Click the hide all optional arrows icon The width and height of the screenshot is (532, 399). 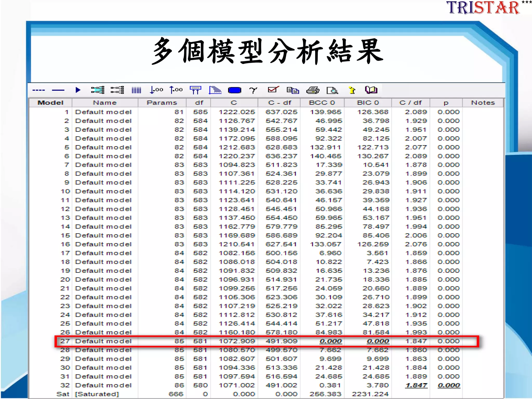tap(117, 90)
